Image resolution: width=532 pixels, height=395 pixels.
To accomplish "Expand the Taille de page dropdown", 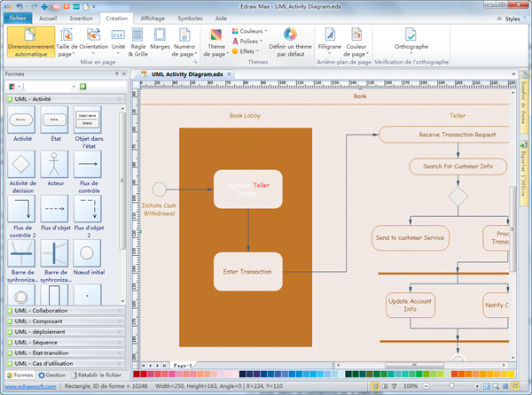I will tap(67, 43).
